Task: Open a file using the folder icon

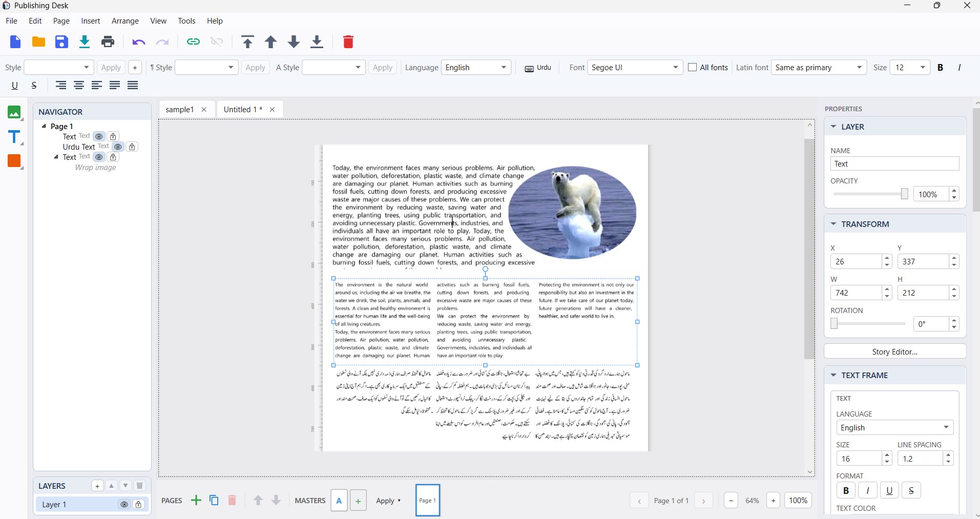Action: pos(38,42)
